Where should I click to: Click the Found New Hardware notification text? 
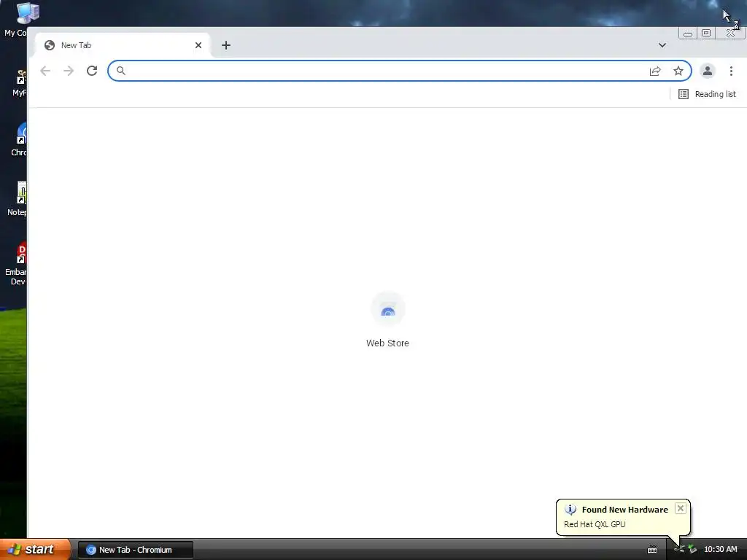click(625, 510)
